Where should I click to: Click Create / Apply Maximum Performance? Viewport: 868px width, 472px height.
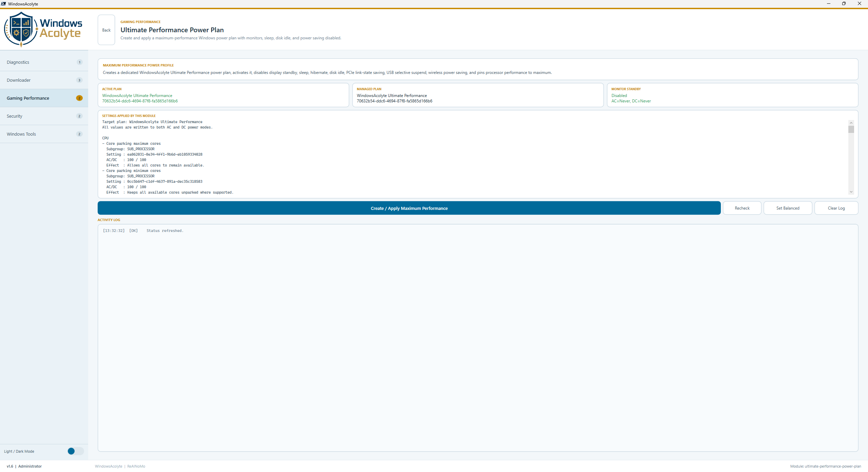409,208
